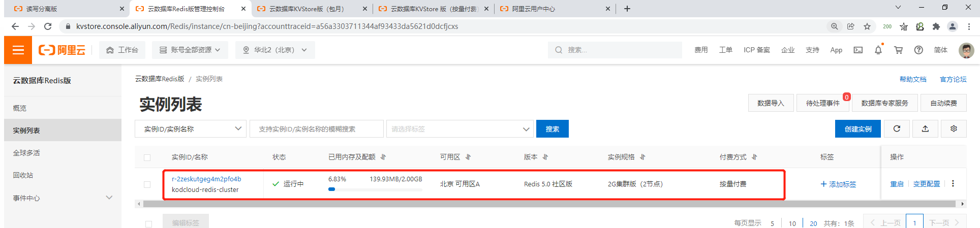Reload the browser page
The height and width of the screenshot is (228, 980).
click(48, 26)
